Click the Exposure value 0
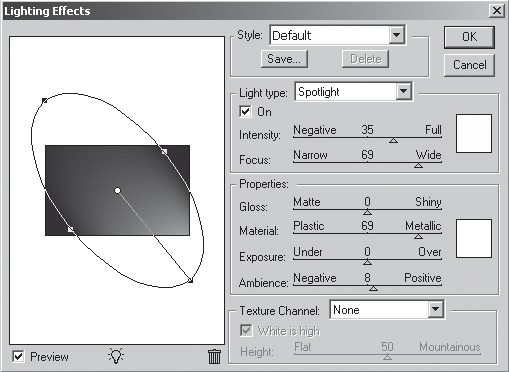Image resolution: width=509 pixels, height=372 pixels. coord(367,252)
